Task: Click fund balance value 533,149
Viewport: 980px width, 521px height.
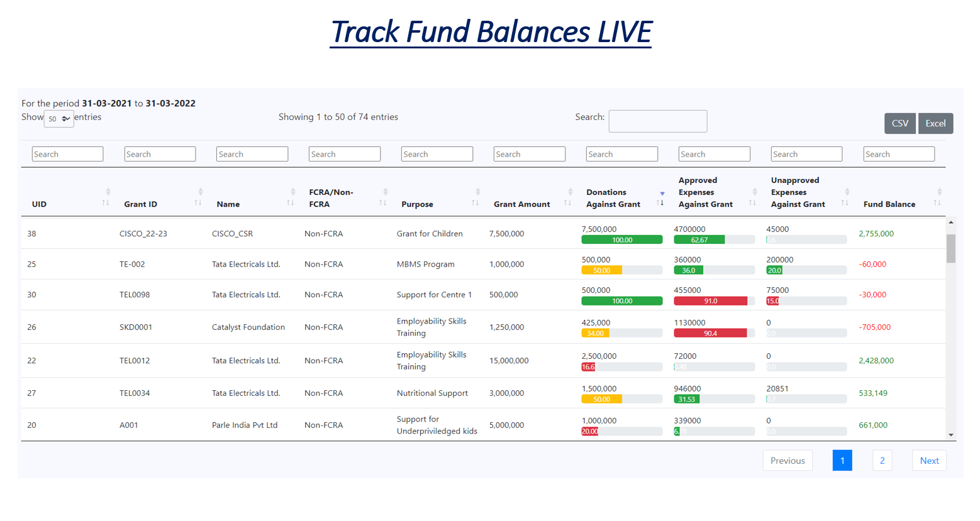Action: pyautogui.click(x=873, y=393)
